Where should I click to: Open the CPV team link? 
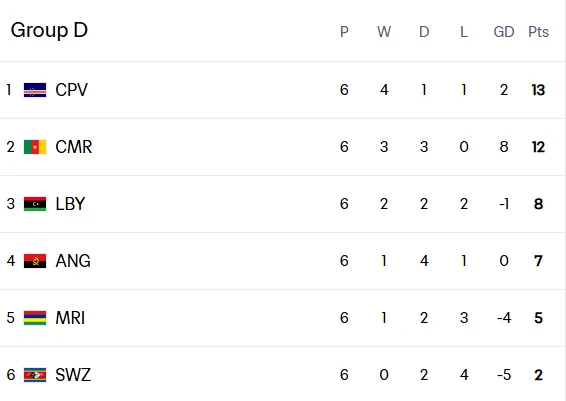(71, 90)
